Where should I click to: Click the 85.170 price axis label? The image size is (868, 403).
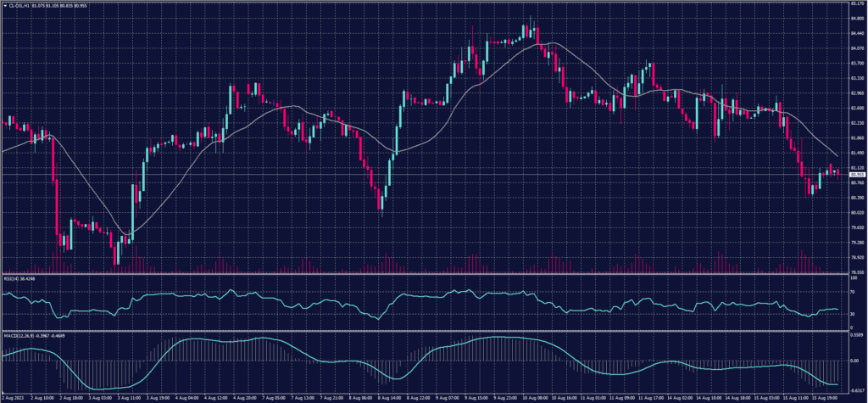pyautogui.click(x=855, y=4)
